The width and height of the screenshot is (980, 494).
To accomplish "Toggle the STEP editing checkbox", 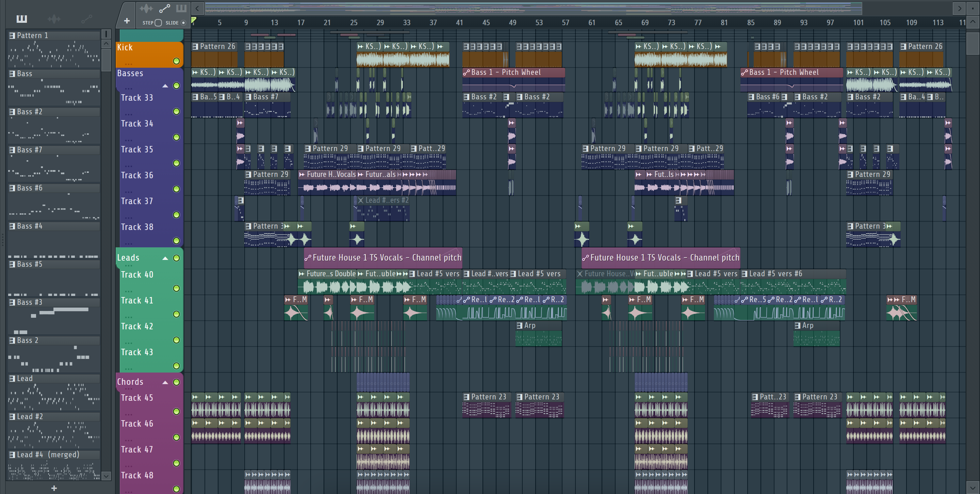I will (158, 23).
